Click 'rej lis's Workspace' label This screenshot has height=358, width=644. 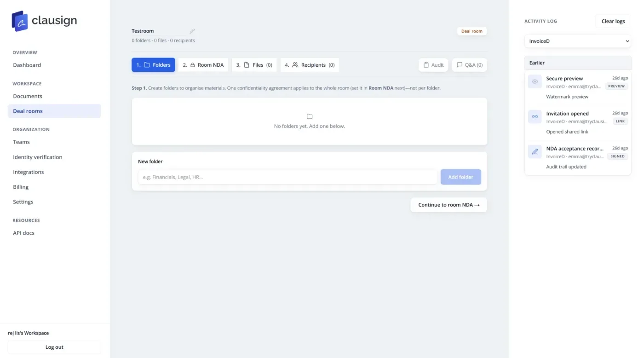coord(29,333)
